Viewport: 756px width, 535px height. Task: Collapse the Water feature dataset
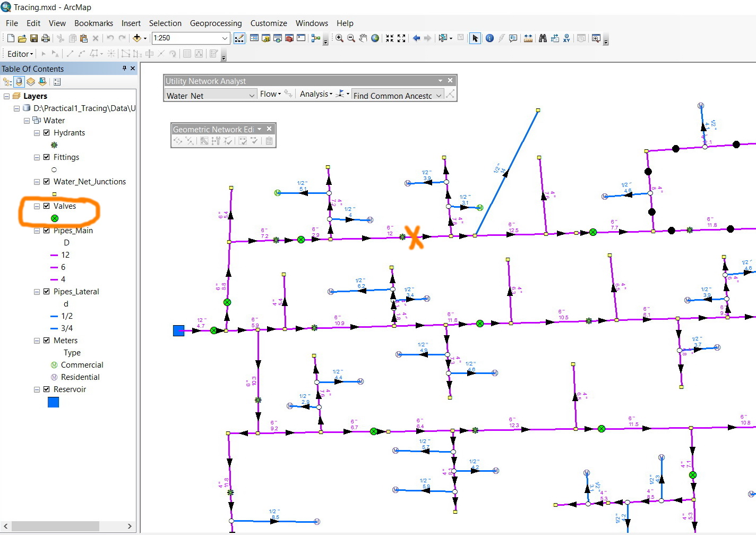[x=27, y=121]
